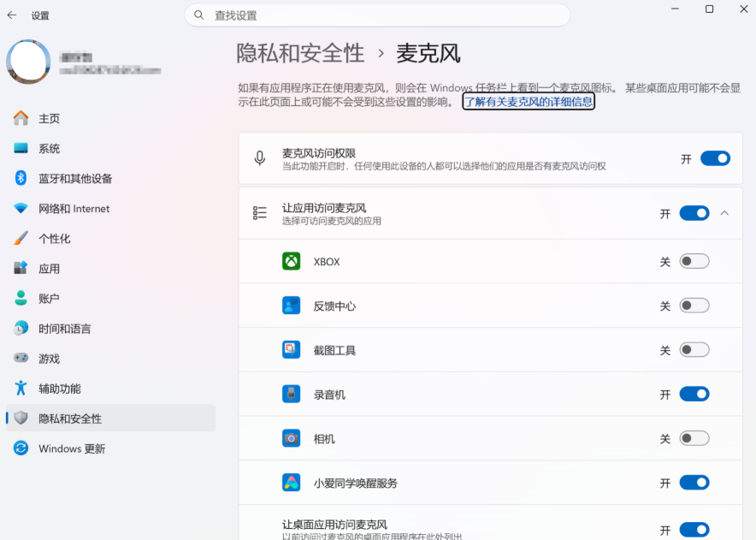The image size is (756, 540).
Task: Switch to 时间和语言 settings
Action: tap(110, 328)
